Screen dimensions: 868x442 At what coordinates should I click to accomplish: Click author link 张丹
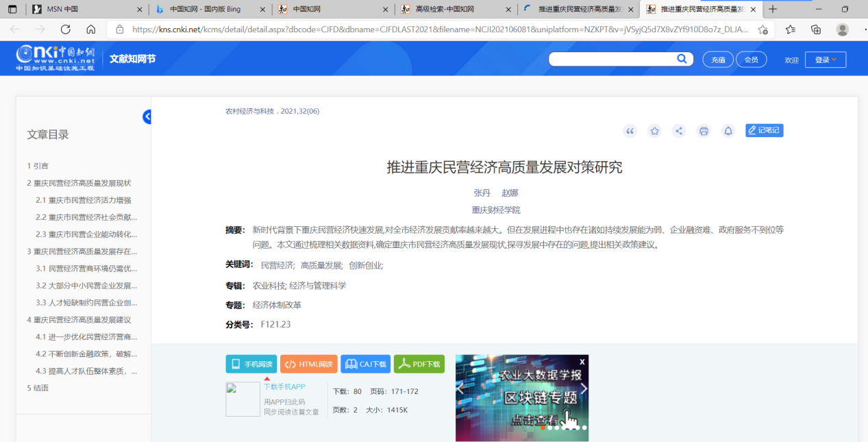[x=482, y=193]
